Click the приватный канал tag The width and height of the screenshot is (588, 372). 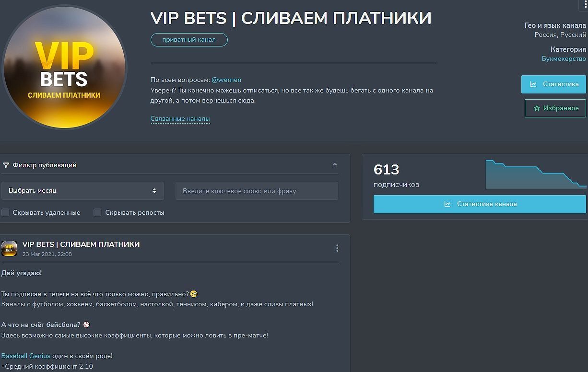point(189,40)
